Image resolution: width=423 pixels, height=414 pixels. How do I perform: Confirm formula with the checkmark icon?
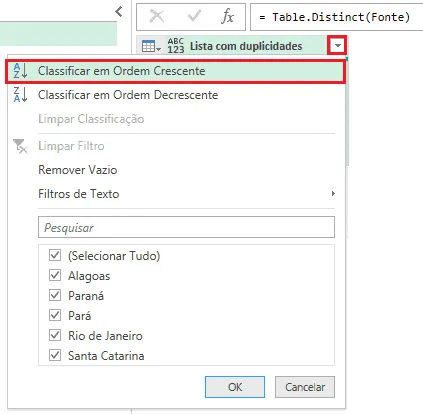coord(194,16)
